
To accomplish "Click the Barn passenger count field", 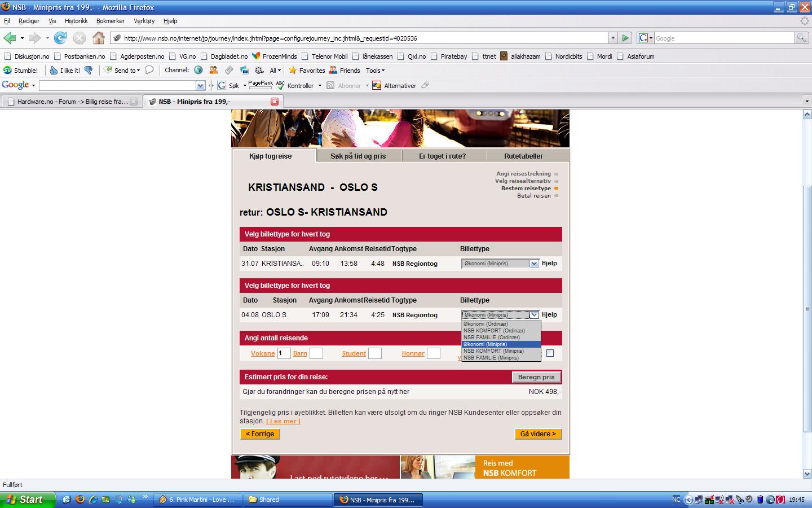I will coord(316,353).
